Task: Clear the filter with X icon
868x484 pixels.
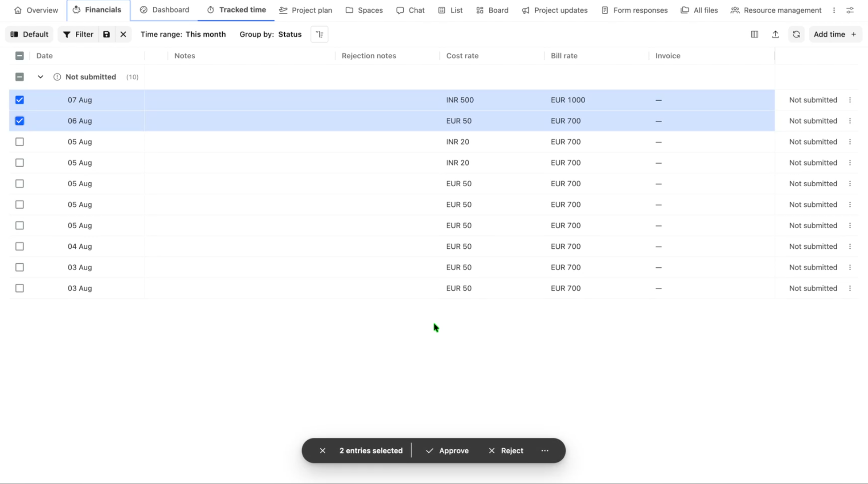Action: tap(123, 34)
